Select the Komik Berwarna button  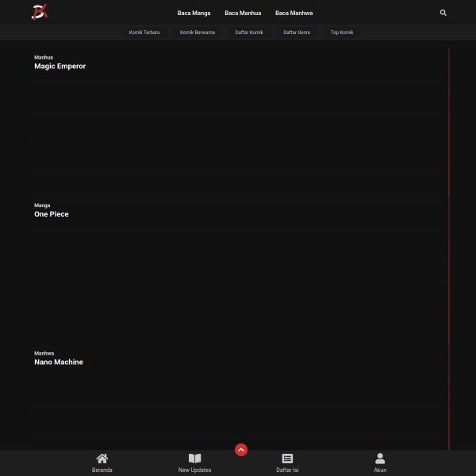pyautogui.click(x=198, y=33)
